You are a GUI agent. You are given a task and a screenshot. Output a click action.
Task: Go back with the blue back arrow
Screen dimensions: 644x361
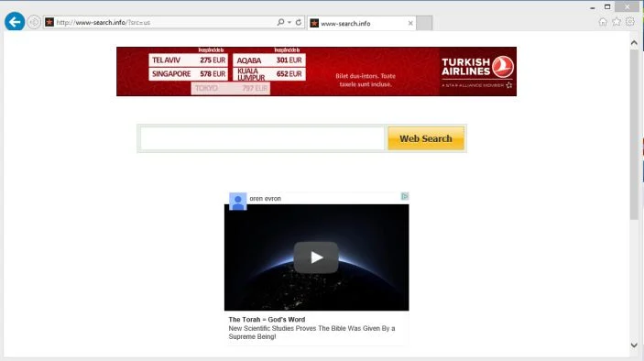[15, 22]
